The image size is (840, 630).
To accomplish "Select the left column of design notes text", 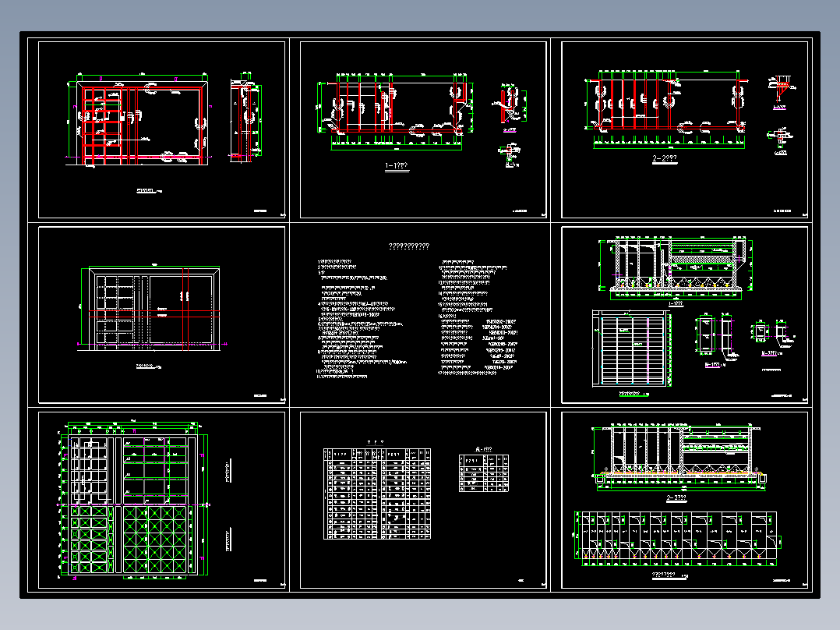I will pos(361,319).
